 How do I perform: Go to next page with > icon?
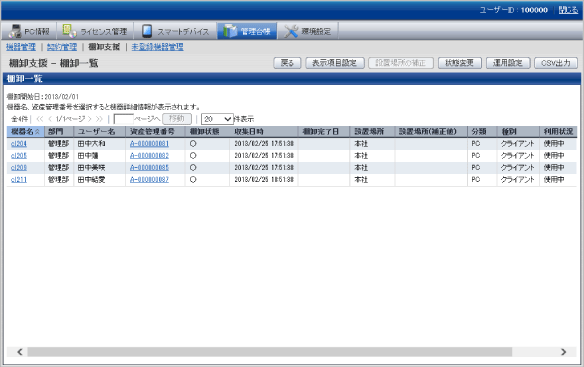[x=89, y=119]
